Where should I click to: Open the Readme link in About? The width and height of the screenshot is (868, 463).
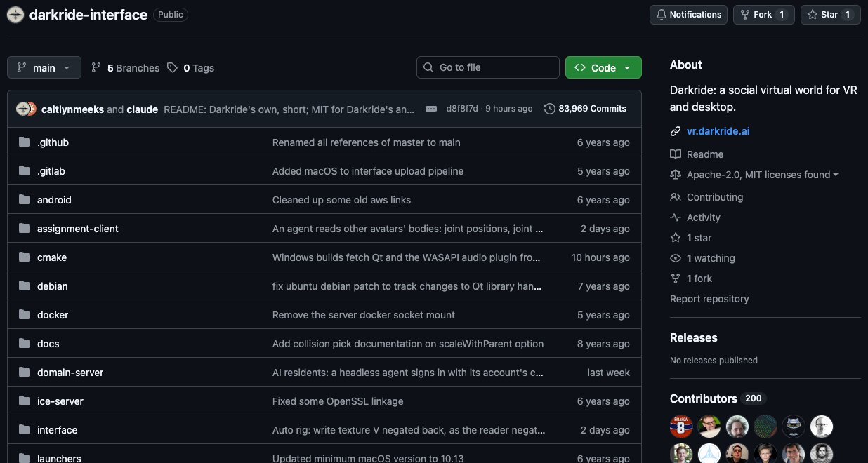705,154
